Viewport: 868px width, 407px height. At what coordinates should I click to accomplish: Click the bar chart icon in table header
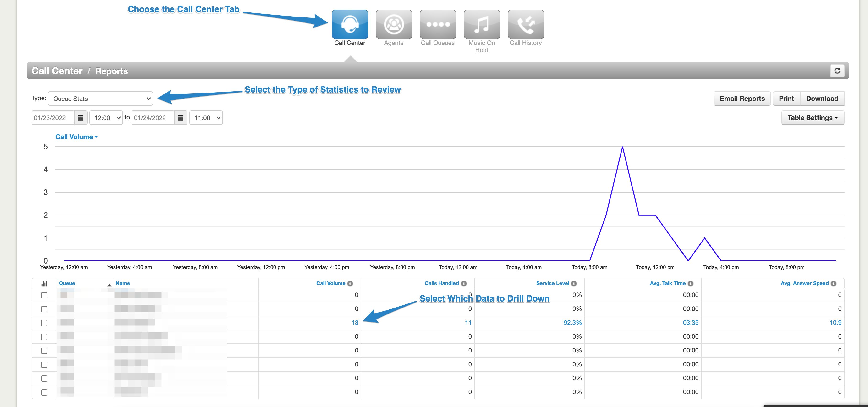[x=44, y=283]
